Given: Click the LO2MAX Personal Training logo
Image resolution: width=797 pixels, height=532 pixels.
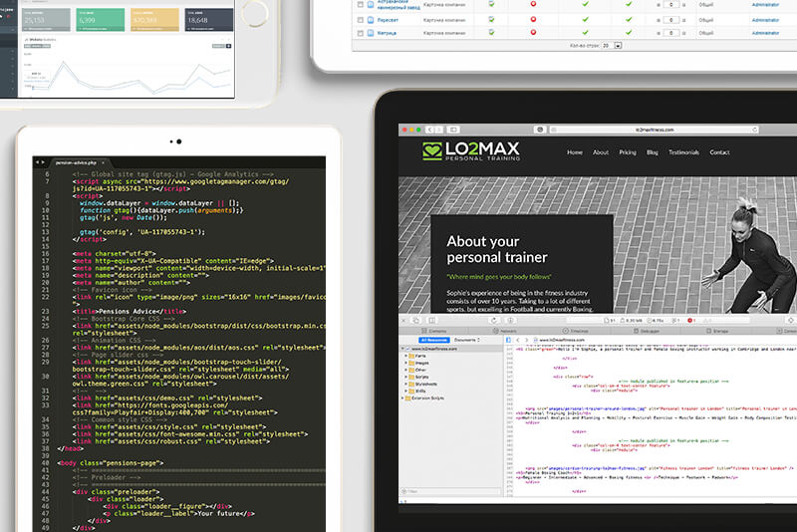Looking at the screenshot, I should (471, 150).
